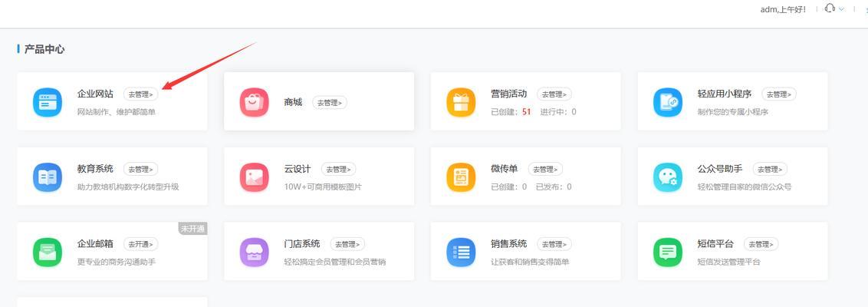Click description 让获客和销售变得简单
This screenshot has width=868, height=307.
point(531,262)
